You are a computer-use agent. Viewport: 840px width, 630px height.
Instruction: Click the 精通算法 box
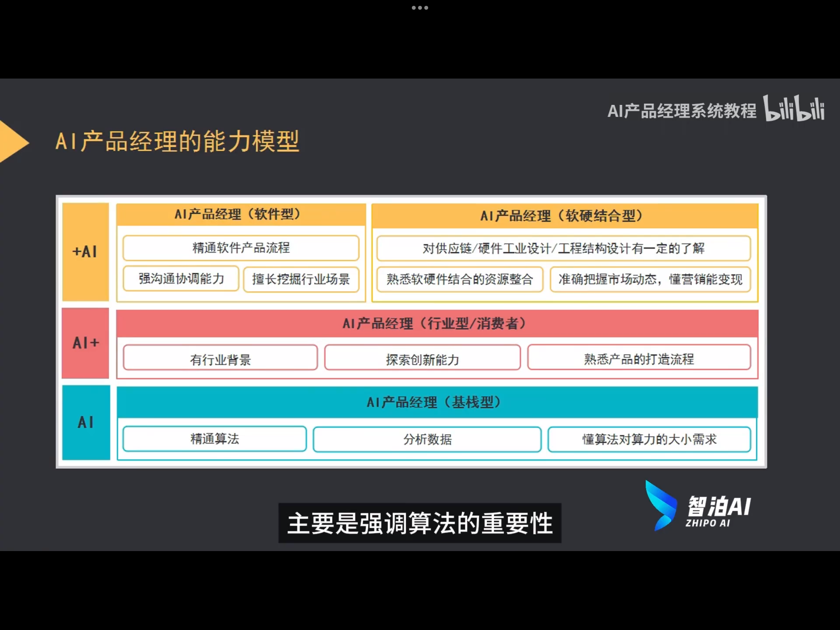coord(215,439)
